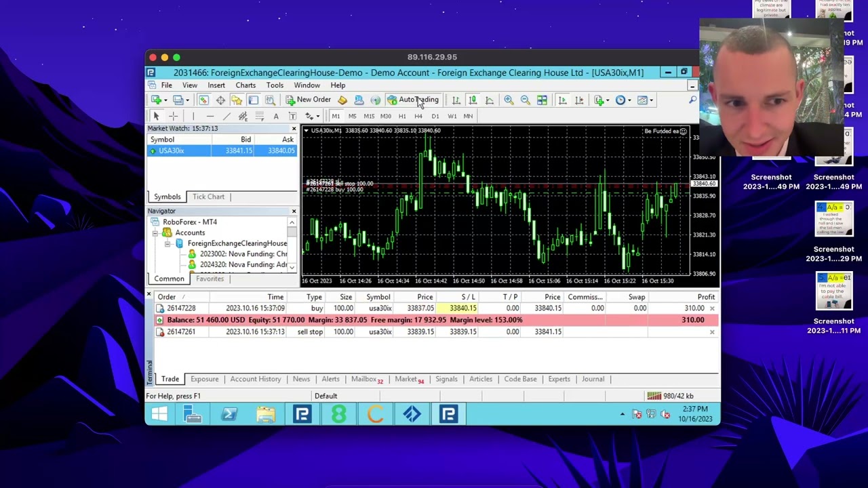Viewport: 868px width, 488px height.
Task: Tile chart windows icon
Action: pyautogui.click(x=542, y=100)
